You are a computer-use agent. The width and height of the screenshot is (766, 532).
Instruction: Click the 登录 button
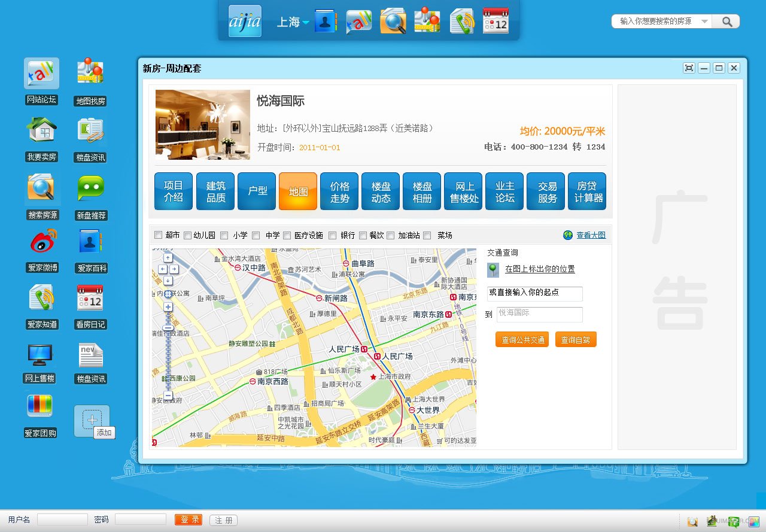pyautogui.click(x=189, y=520)
